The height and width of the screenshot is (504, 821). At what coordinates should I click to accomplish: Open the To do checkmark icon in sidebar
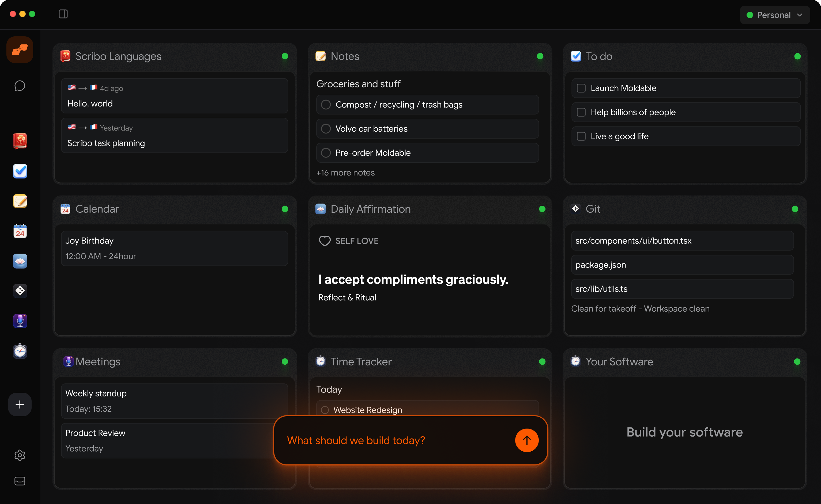point(20,171)
